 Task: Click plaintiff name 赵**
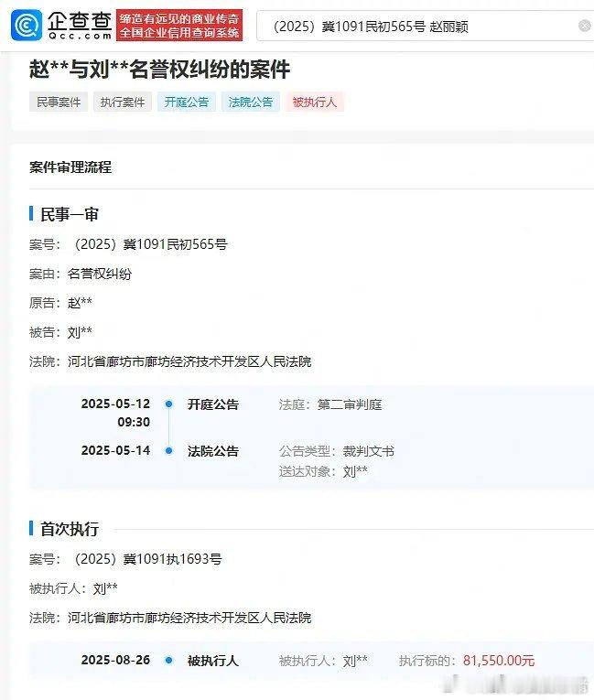coord(80,303)
